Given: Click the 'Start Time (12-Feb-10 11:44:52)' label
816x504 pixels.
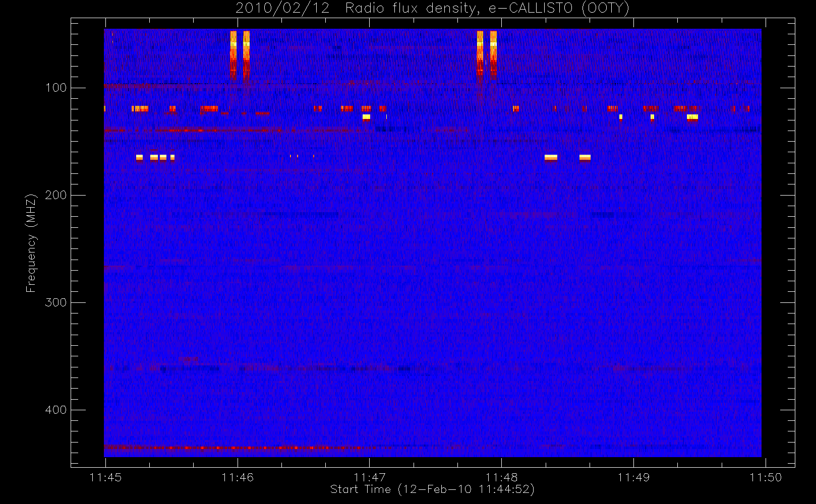Looking at the screenshot, I should [432, 489].
